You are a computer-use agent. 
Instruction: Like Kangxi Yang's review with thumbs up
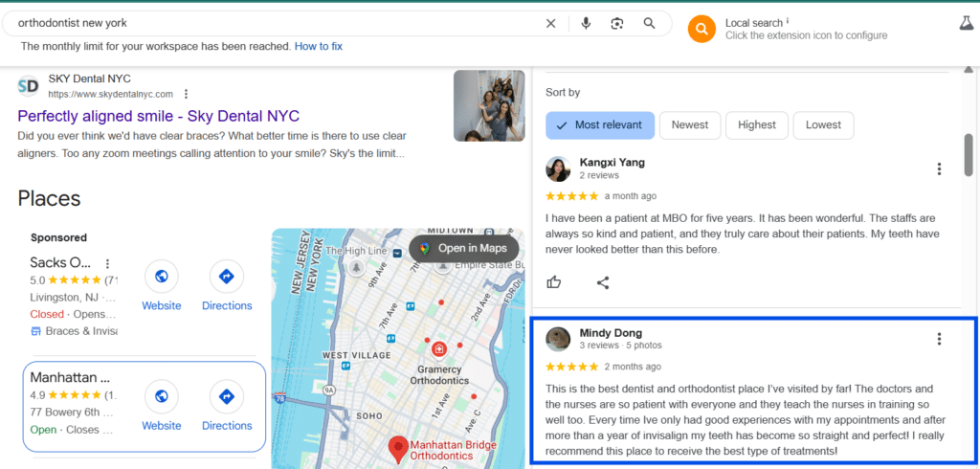pyautogui.click(x=554, y=282)
